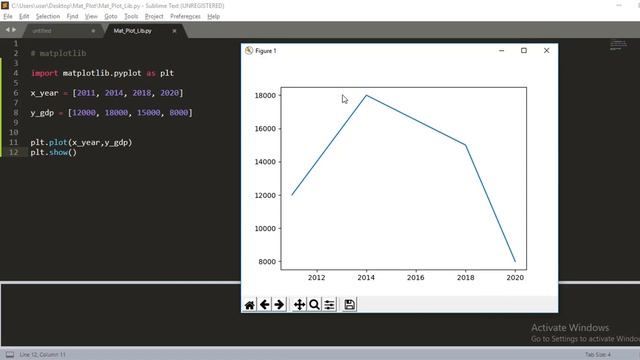
Task: Click the 18000 y-axis label in the figure
Action: point(265,96)
